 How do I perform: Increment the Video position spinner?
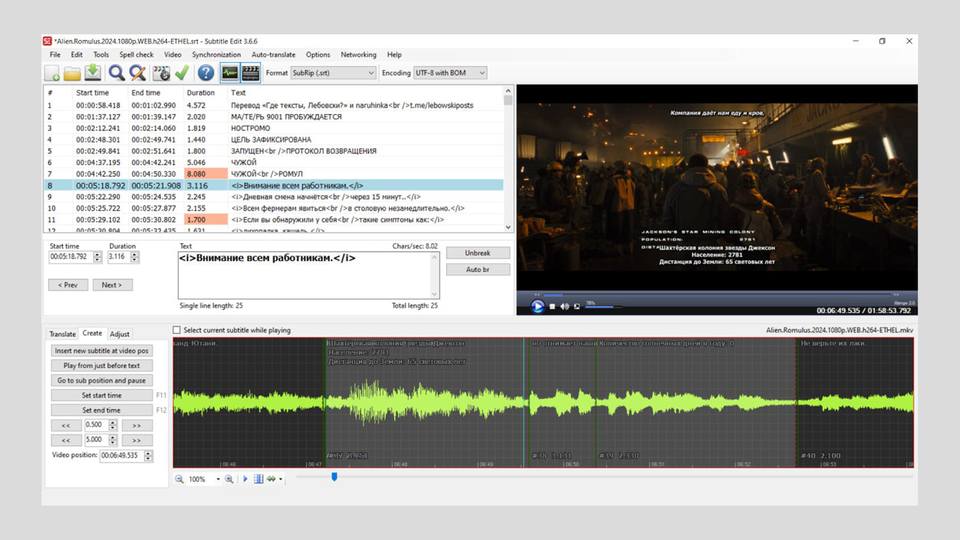click(148, 453)
